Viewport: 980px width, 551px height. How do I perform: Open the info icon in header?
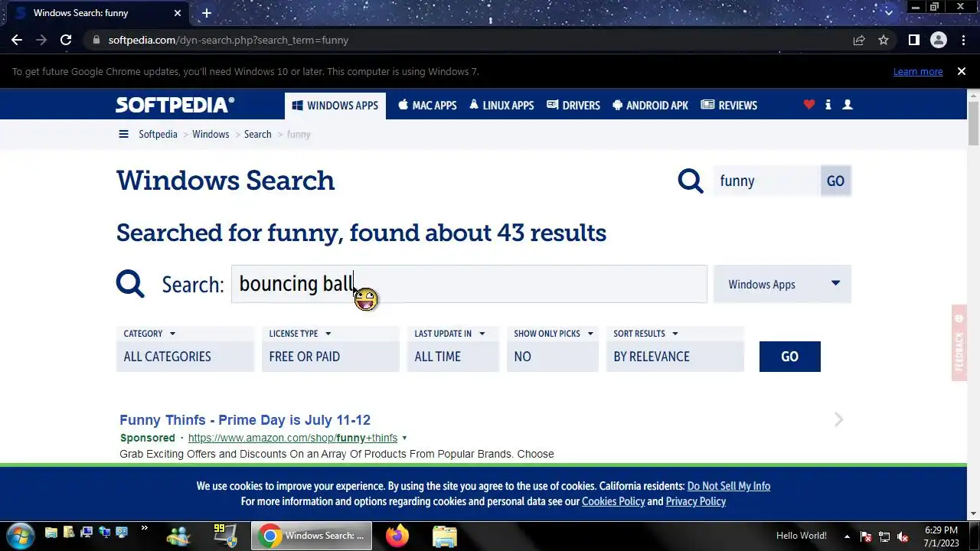(828, 105)
